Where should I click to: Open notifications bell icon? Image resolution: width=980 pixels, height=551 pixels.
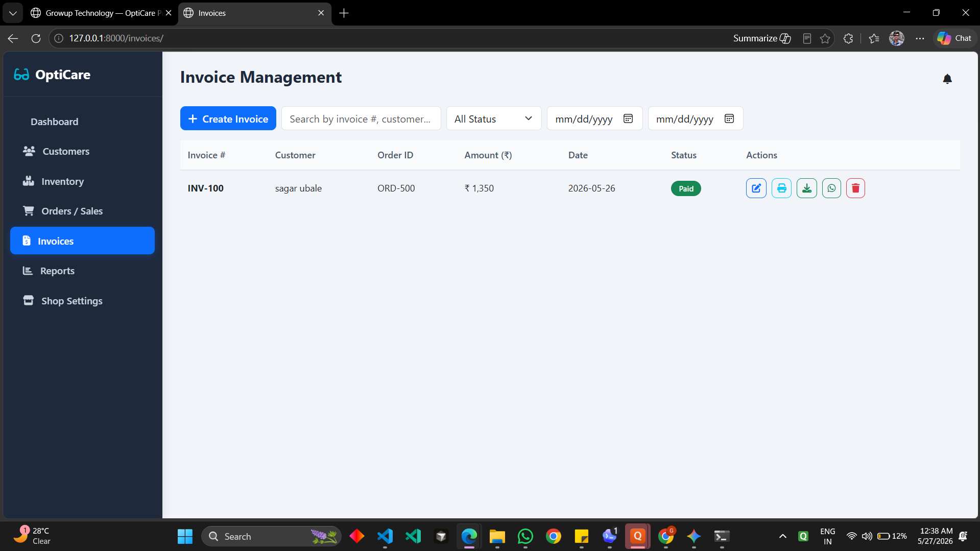(x=947, y=79)
